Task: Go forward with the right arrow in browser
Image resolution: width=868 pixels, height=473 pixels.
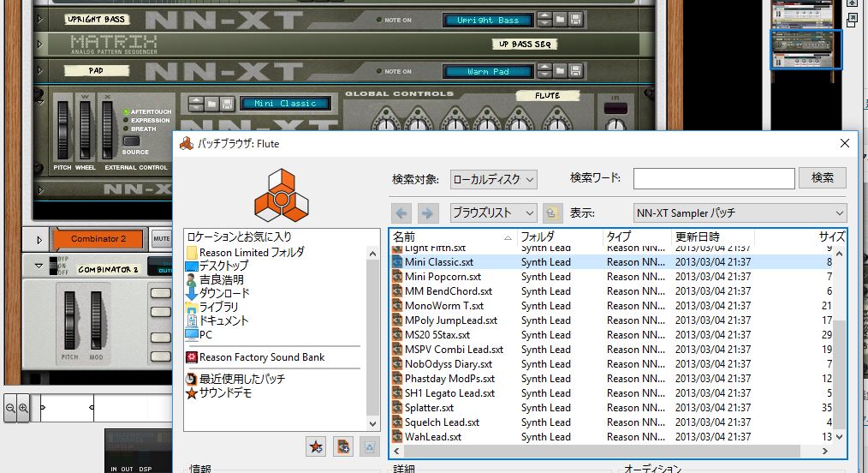Action: coord(427,213)
